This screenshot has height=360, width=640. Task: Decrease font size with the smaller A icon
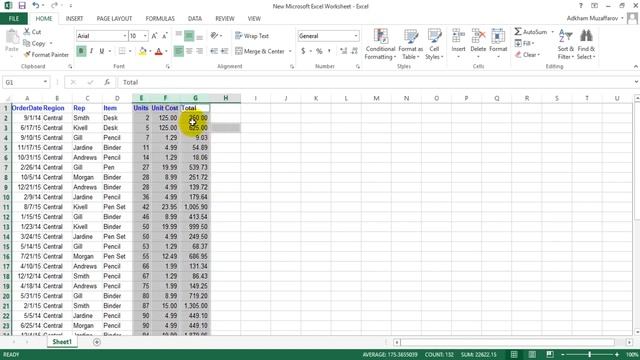click(x=164, y=36)
